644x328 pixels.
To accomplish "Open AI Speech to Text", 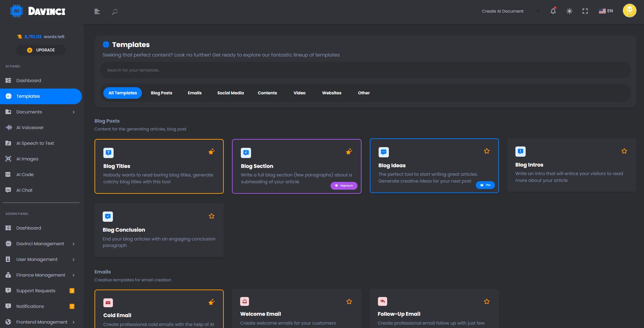I will [x=41, y=143].
